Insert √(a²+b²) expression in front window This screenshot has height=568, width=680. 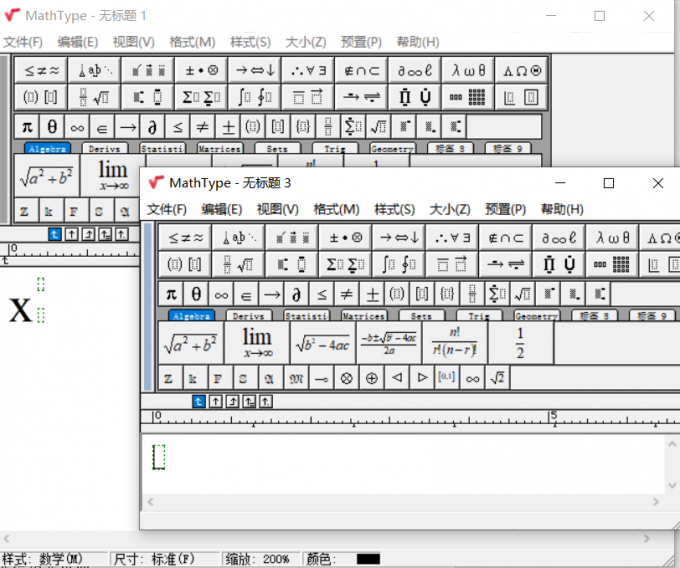click(191, 343)
